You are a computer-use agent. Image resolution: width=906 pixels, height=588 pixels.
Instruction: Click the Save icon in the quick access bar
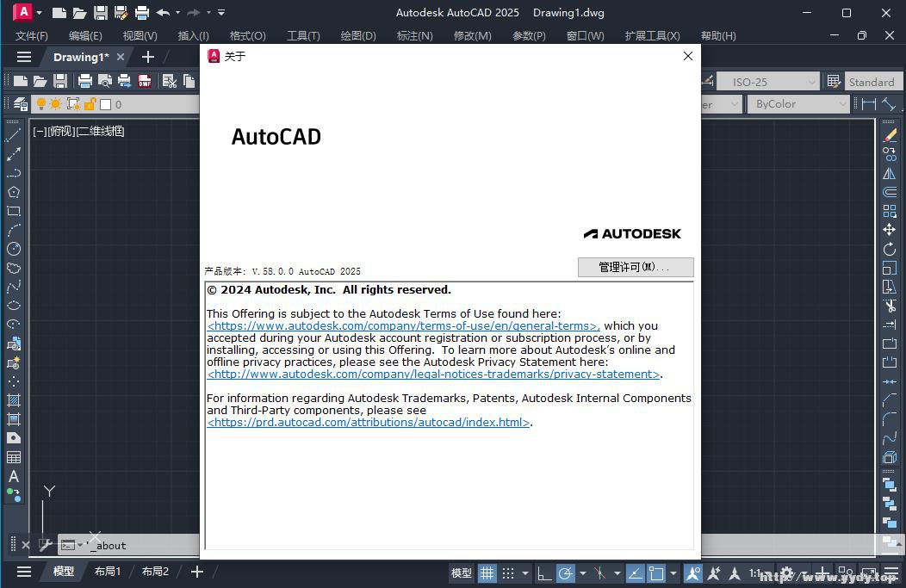click(x=101, y=13)
